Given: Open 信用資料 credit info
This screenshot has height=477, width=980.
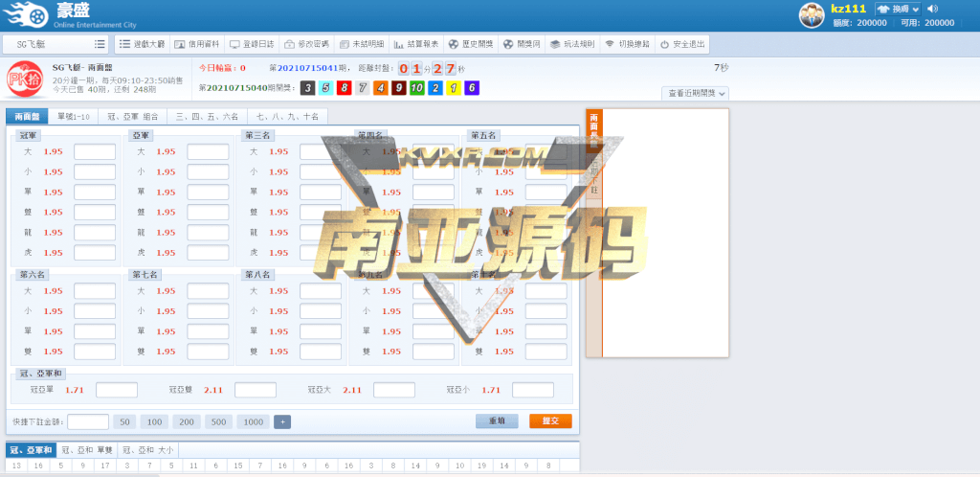Looking at the screenshot, I should [197, 44].
